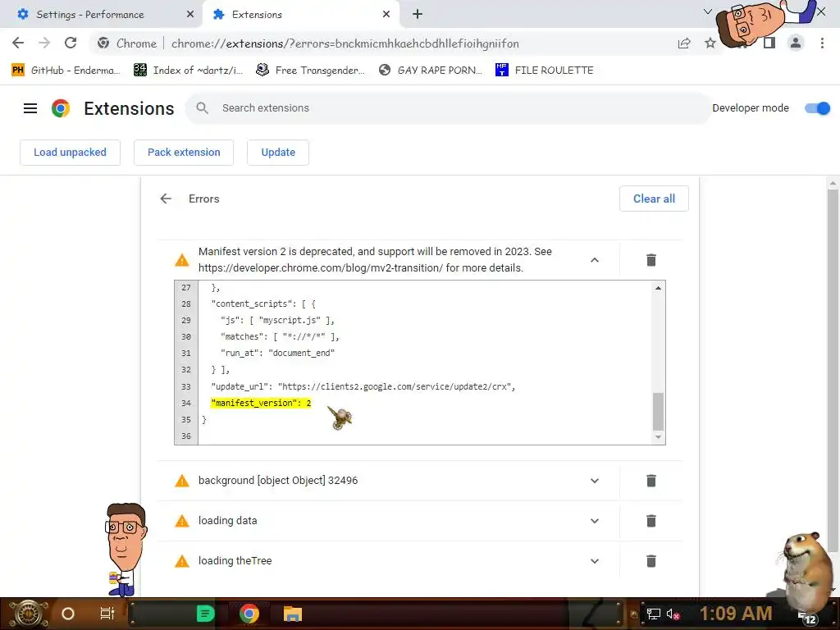Screen dimensions: 840x630
Task: Collapse the Manifest version 2 error
Action: coord(595,260)
